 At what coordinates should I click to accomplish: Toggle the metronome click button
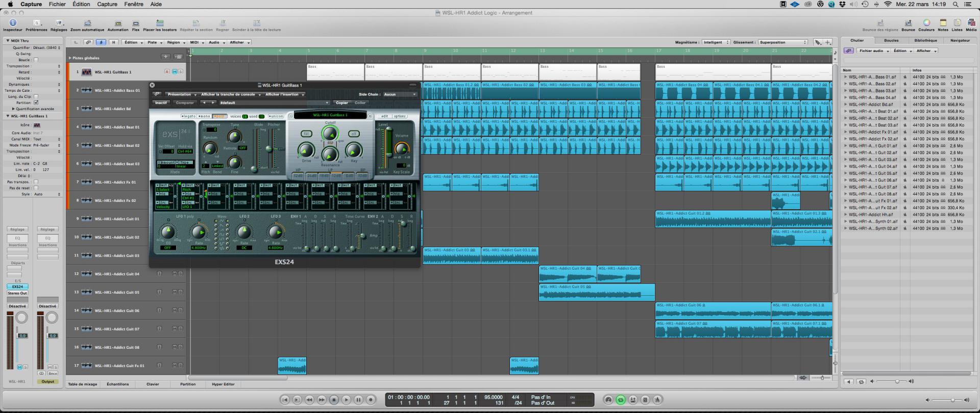658,400
